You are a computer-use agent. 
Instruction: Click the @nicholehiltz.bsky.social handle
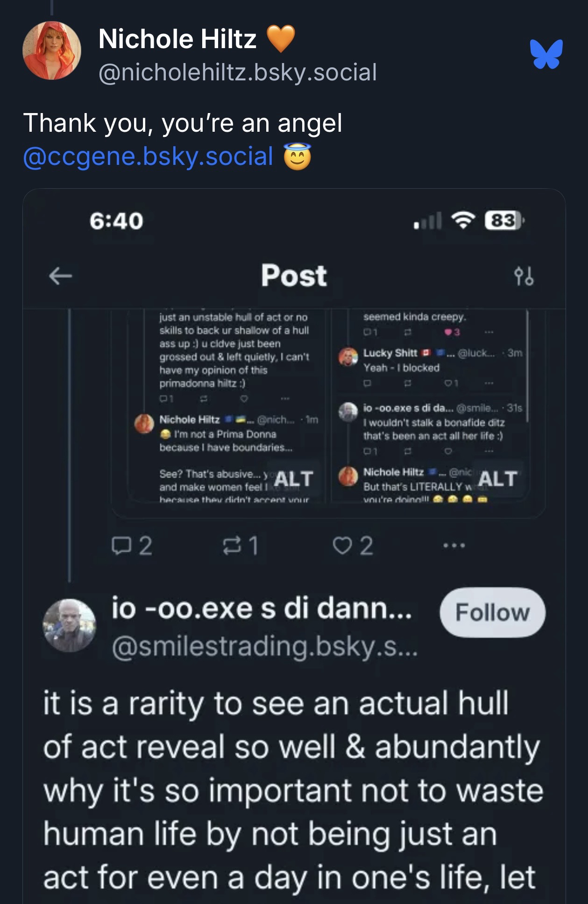tap(237, 72)
